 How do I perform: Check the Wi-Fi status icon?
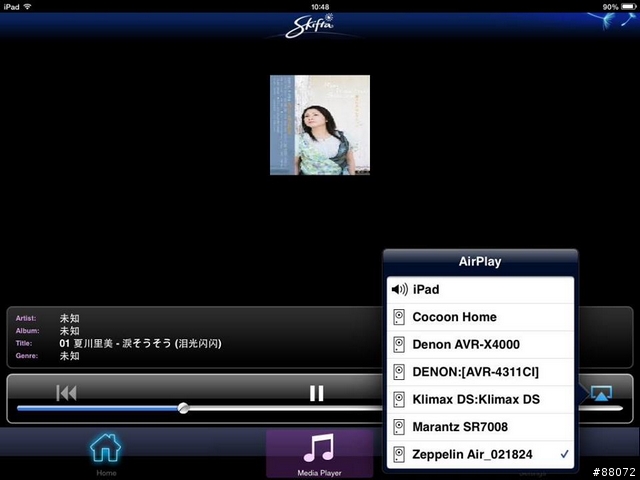[x=27, y=7]
